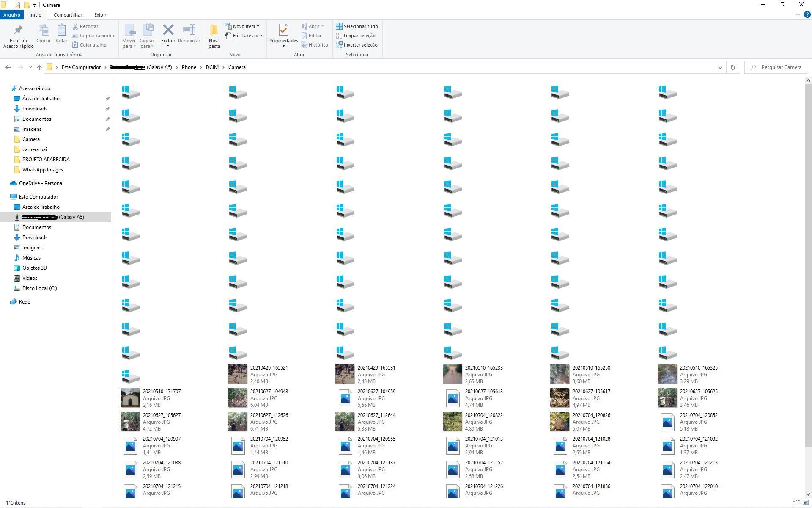Open PROJETO APARECIDA folder in sidebar
Viewport: 812px width, 508px height.
tap(46, 160)
